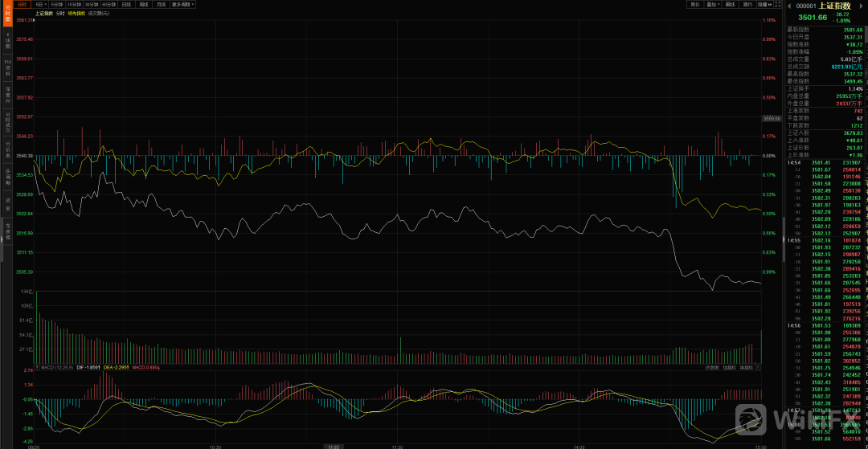868x449 pixels.
Task: Open the 更多周期 dropdown
Action: (x=183, y=4)
